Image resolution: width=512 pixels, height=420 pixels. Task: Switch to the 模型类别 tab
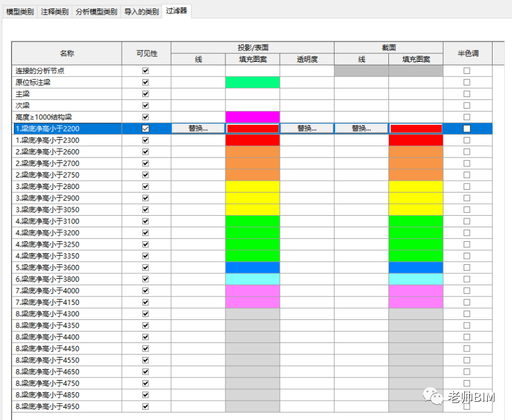pos(19,12)
